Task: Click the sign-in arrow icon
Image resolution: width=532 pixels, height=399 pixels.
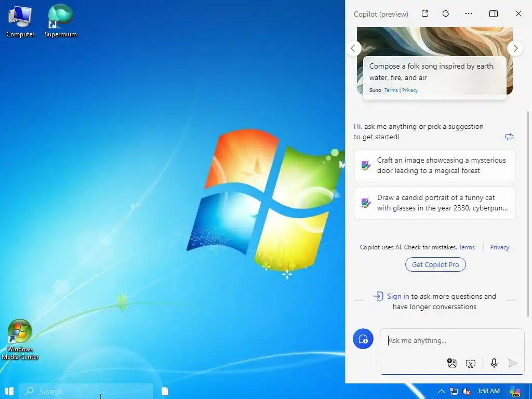Action: (x=378, y=296)
